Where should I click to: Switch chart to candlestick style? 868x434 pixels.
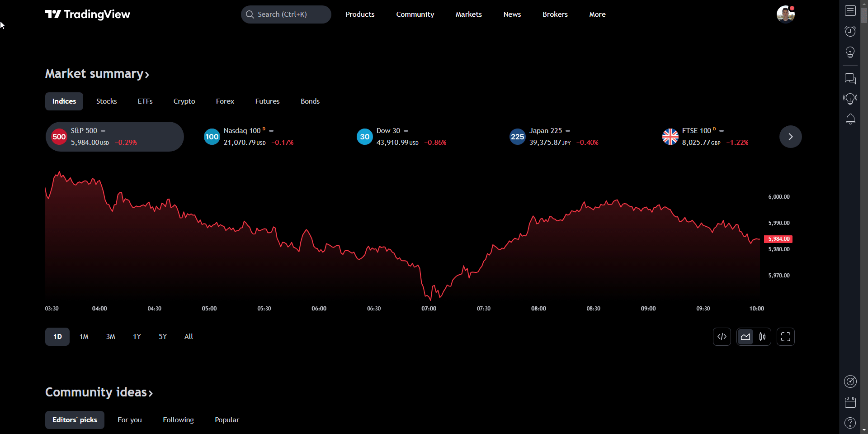pyautogui.click(x=763, y=337)
